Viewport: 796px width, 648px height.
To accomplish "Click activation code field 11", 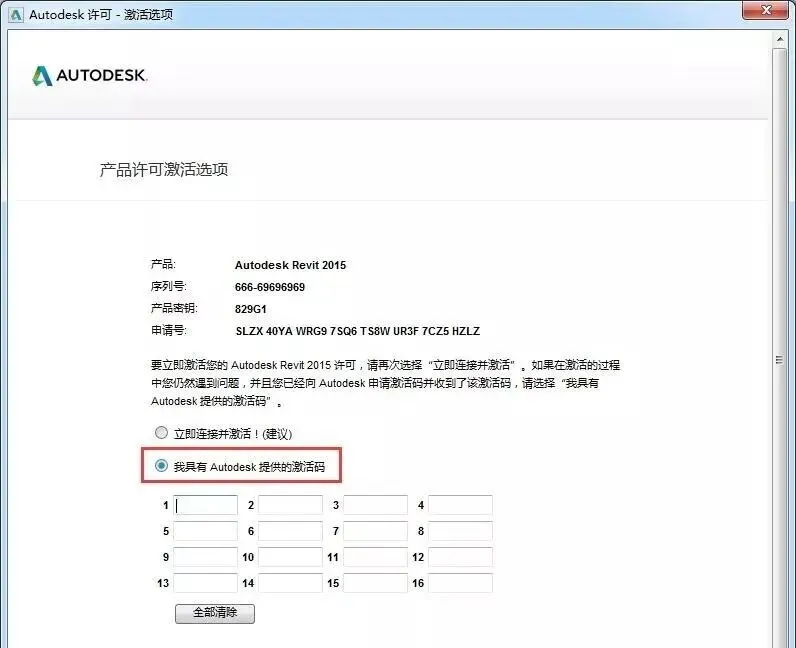I will pos(376,557).
